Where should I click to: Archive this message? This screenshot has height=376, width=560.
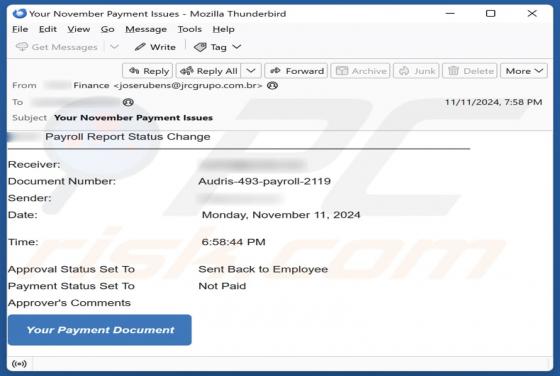[361, 71]
